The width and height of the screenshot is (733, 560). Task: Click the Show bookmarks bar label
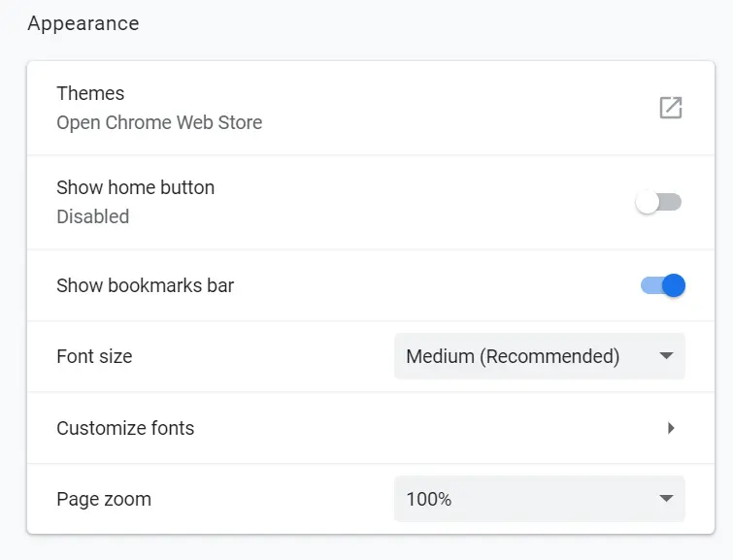click(x=145, y=285)
